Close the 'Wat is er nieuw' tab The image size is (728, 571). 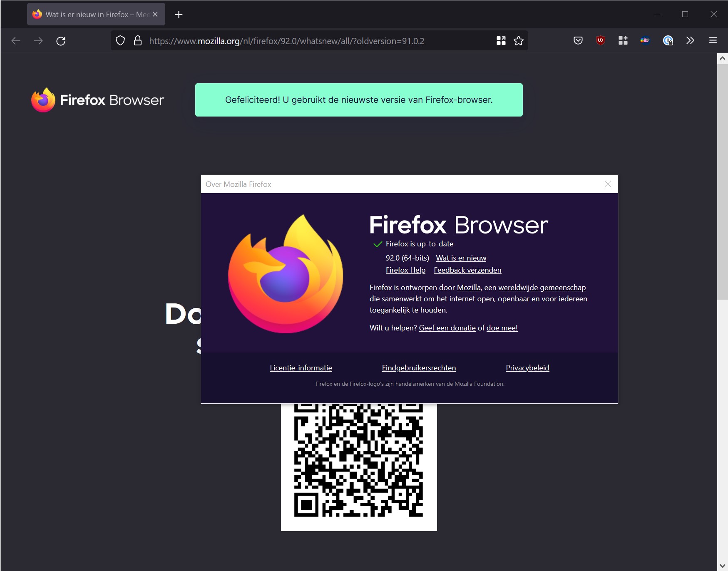155,15
